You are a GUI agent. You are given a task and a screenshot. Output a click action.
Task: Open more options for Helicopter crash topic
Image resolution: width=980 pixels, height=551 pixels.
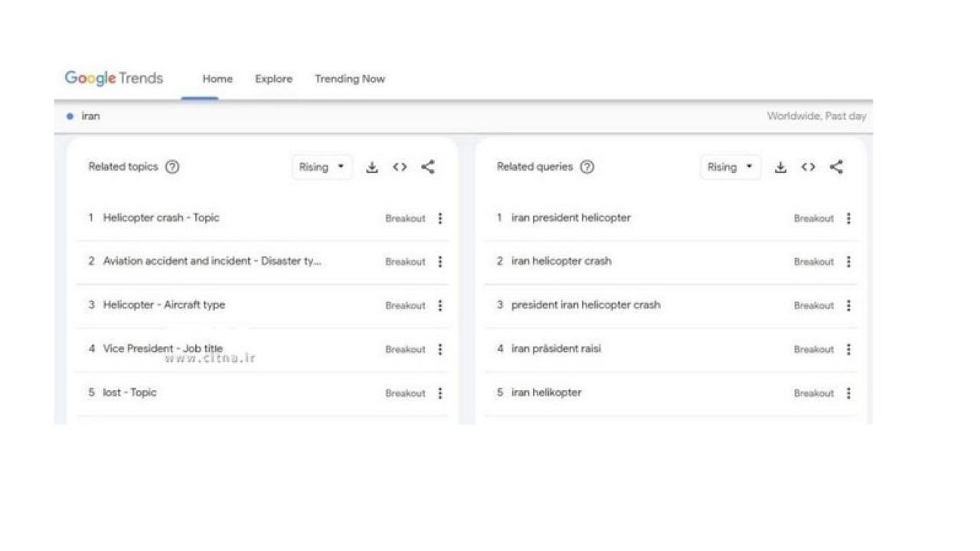point(440,218)
